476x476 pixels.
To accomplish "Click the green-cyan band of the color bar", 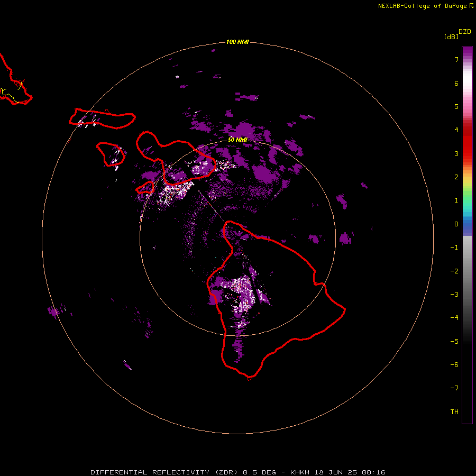I will pyautogui.click(x=467, y=204).
